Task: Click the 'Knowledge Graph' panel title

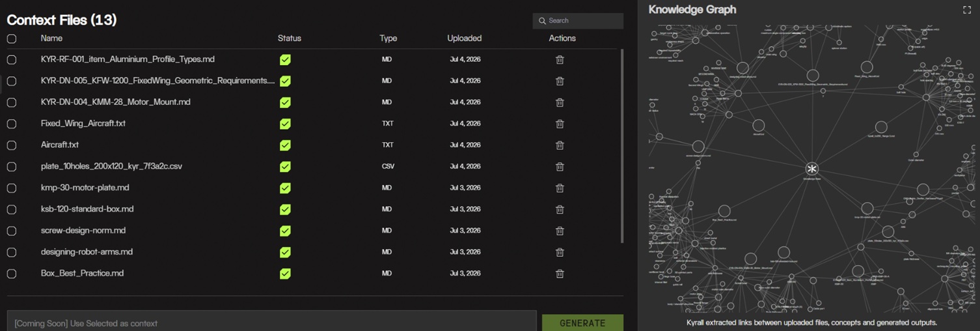Action: click(x=692, y=10)
